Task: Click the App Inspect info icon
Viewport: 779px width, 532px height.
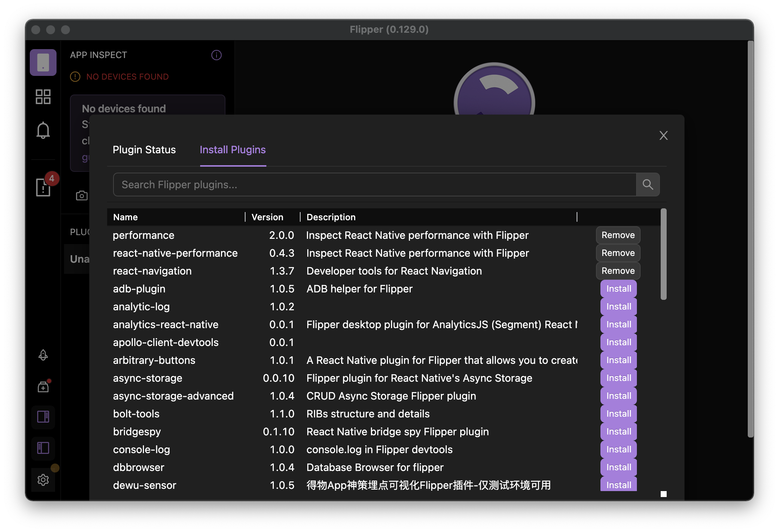Action: pos(217,55)
